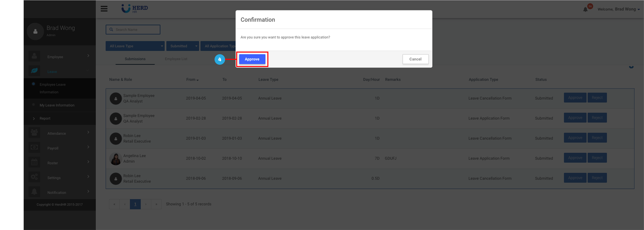Open the All Leave Type dropdown

(135, 46)
